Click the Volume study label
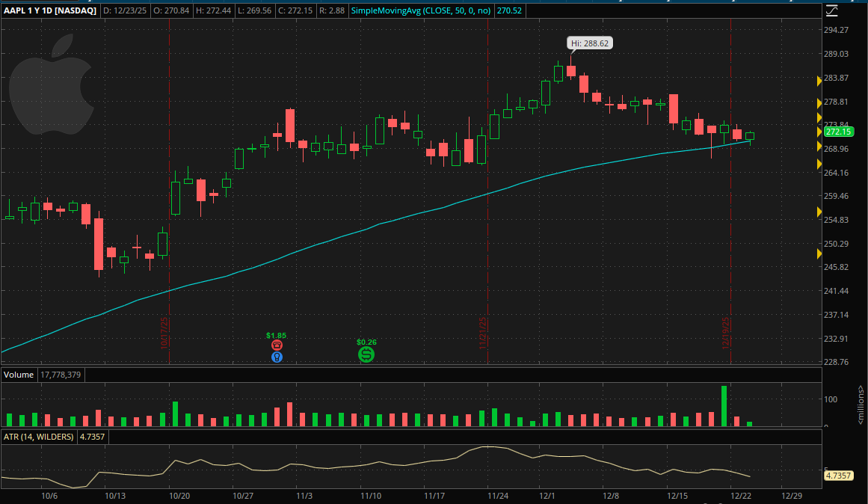The image size is (868, 504). (x=19, y=375)
